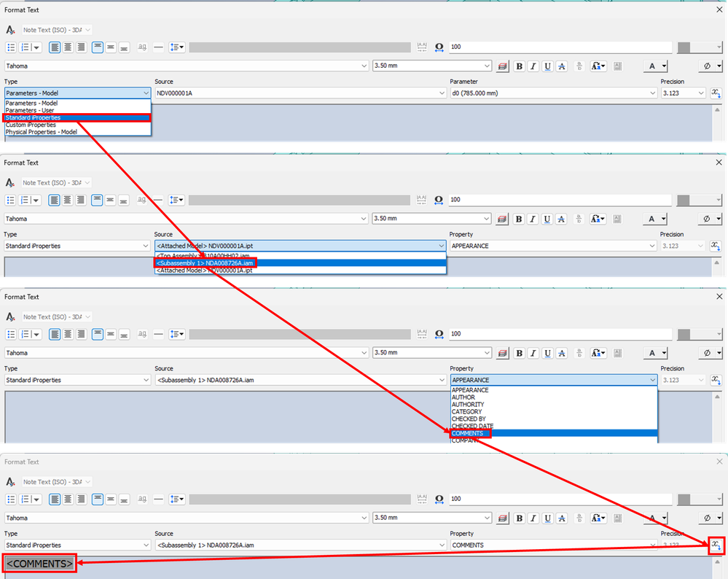Open the Tahoma font dropdown in Type-list dialog

tap(187, 66)
